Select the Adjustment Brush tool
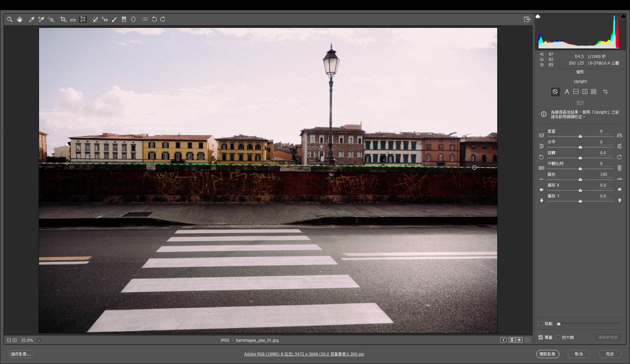The image size is (630, 364). (114, 20)
